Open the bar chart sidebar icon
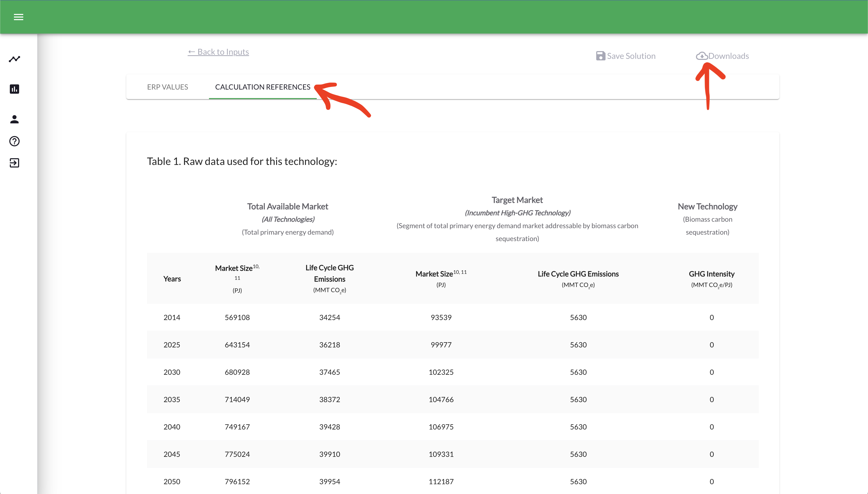 click(14, 89)
